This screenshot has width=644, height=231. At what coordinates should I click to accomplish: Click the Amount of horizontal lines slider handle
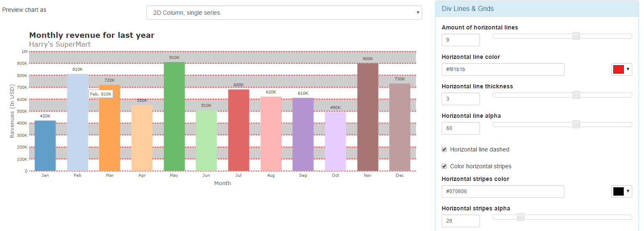tap(576, 36)
